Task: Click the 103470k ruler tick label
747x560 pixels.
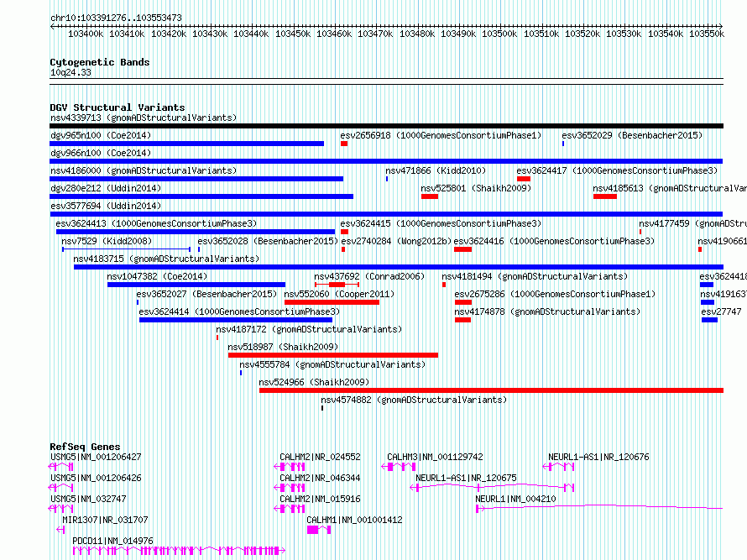Action: (375, 34)
